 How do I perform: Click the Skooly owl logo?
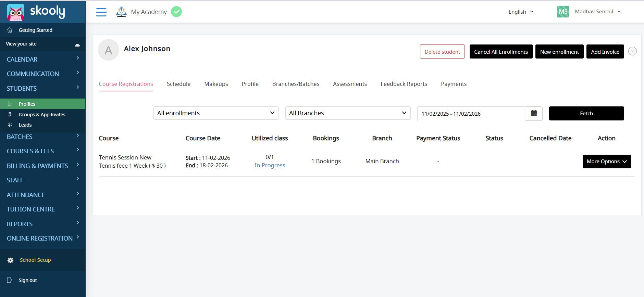pyautogui.click(x=16, y=12)
